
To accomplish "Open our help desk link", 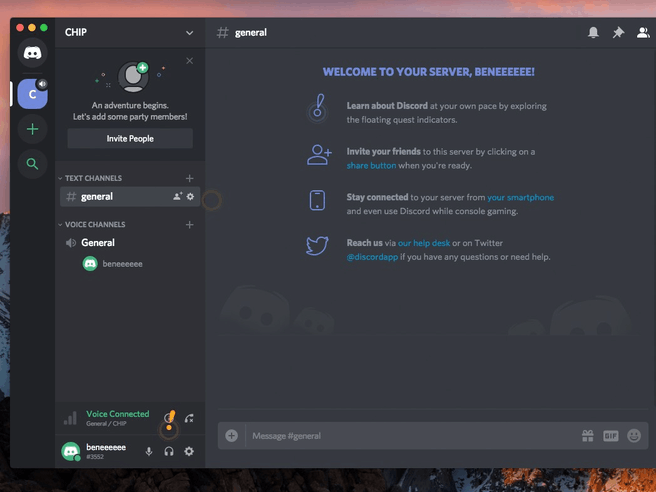I will (424, 243).
